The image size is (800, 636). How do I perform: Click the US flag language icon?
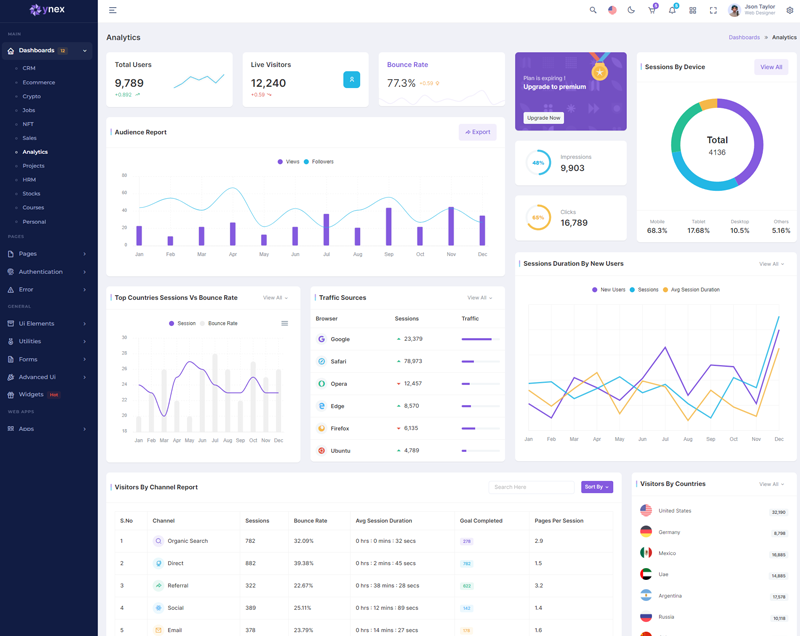[x=612, y=10]
